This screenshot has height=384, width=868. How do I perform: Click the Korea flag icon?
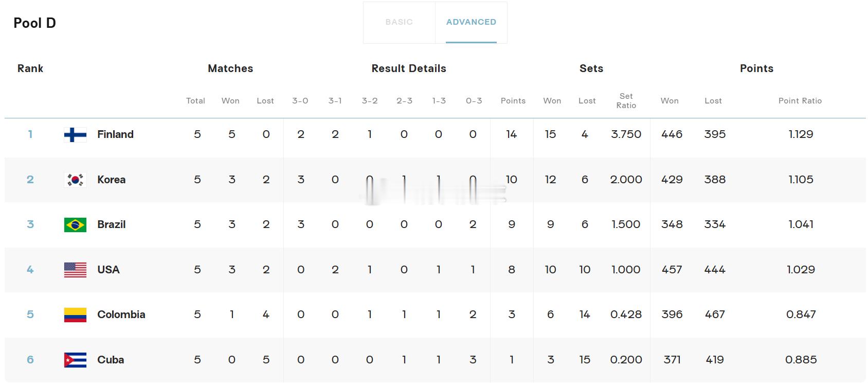pos(75,180)
